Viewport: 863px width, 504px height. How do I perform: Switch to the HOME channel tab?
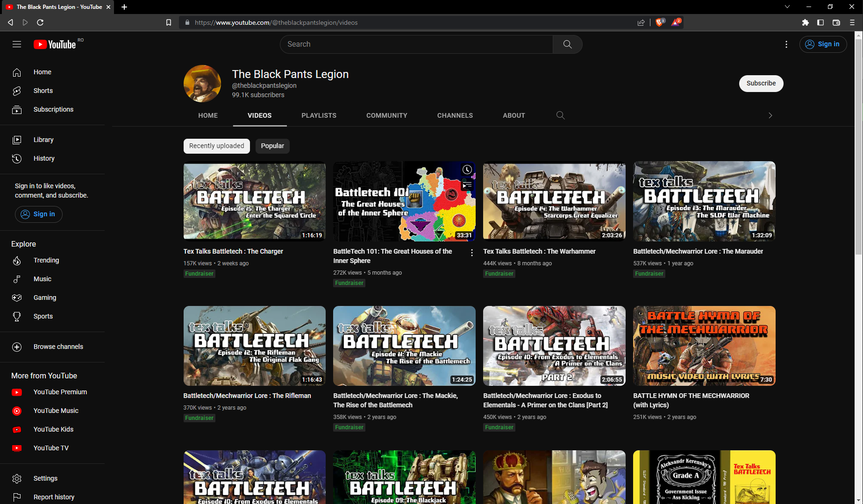click(x=208, y=115)
